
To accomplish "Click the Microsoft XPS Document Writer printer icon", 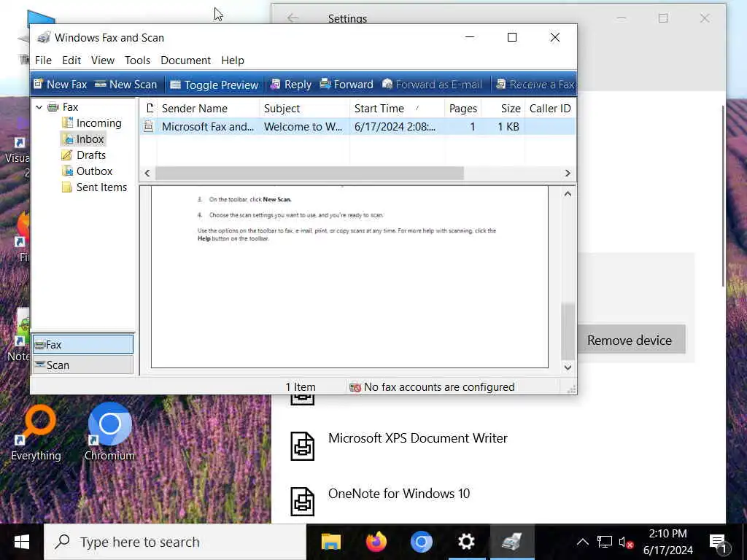I will (303, 446).
